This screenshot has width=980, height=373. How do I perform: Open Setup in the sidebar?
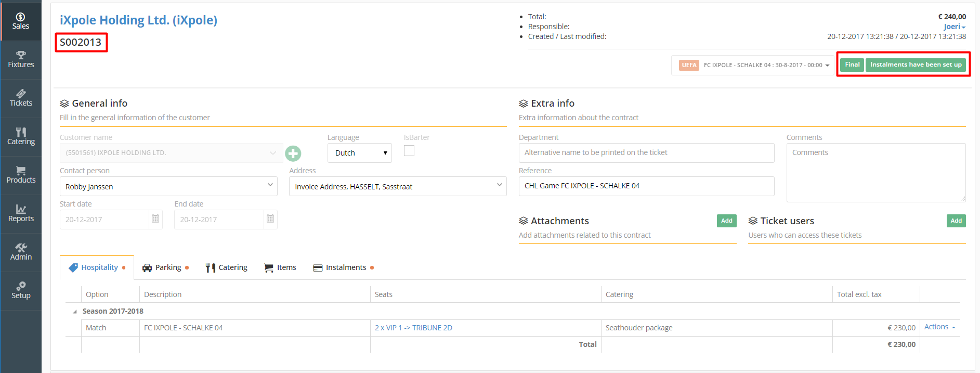coord(21,291)
